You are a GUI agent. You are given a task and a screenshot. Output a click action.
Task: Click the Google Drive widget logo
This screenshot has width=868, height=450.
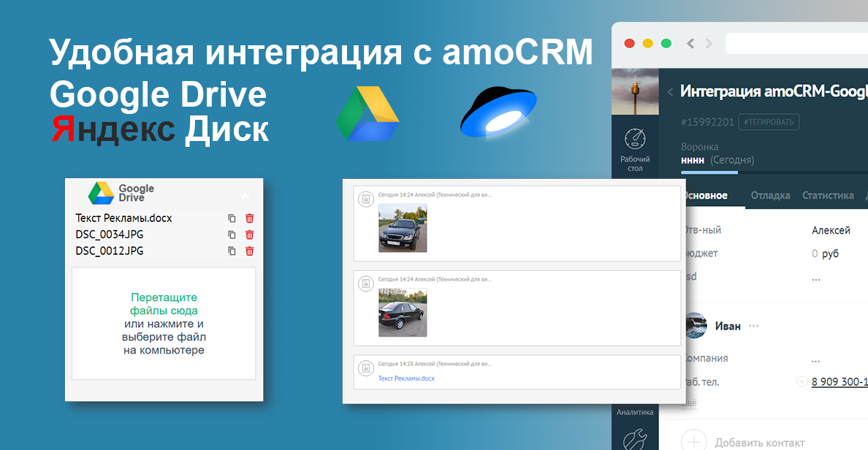click(x=121, y=193)
